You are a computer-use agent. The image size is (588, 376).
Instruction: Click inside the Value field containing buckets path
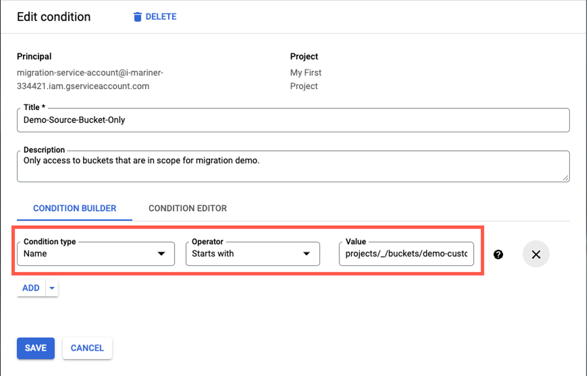406,254
